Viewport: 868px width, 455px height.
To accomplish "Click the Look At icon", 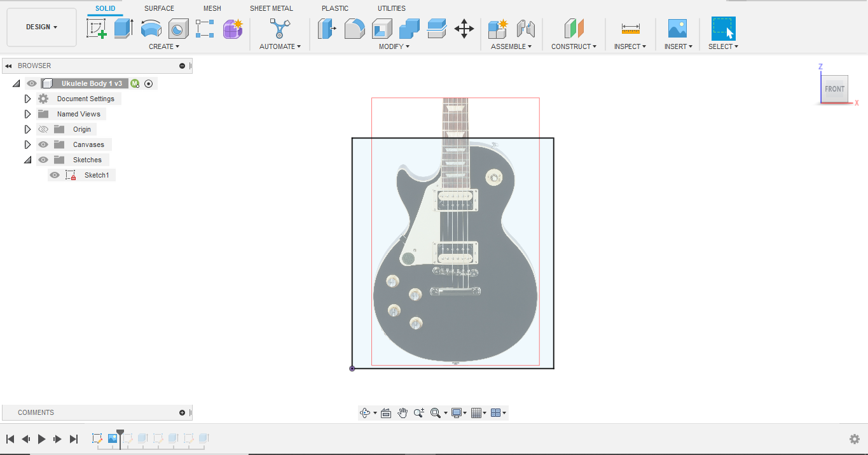I will [x=386, y=413].
